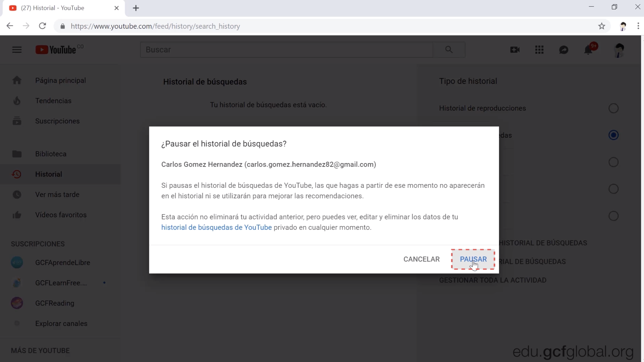Click the lock site info icon
Viewport: 644px width, 362px height.
click(x=63, y=26)
